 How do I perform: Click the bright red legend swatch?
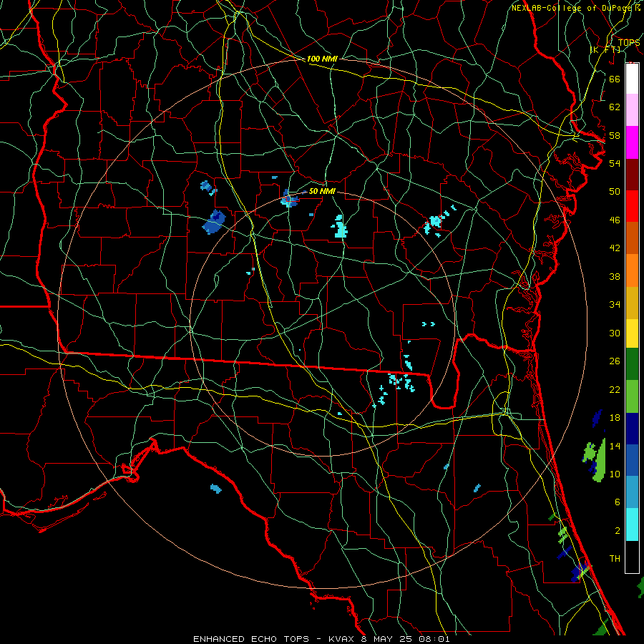pos(632,206)
